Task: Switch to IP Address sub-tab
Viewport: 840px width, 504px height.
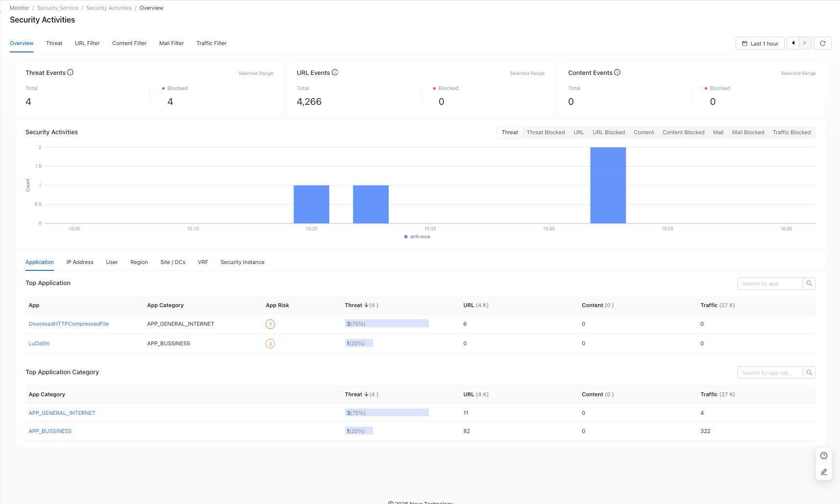Action: click(80, 262)
